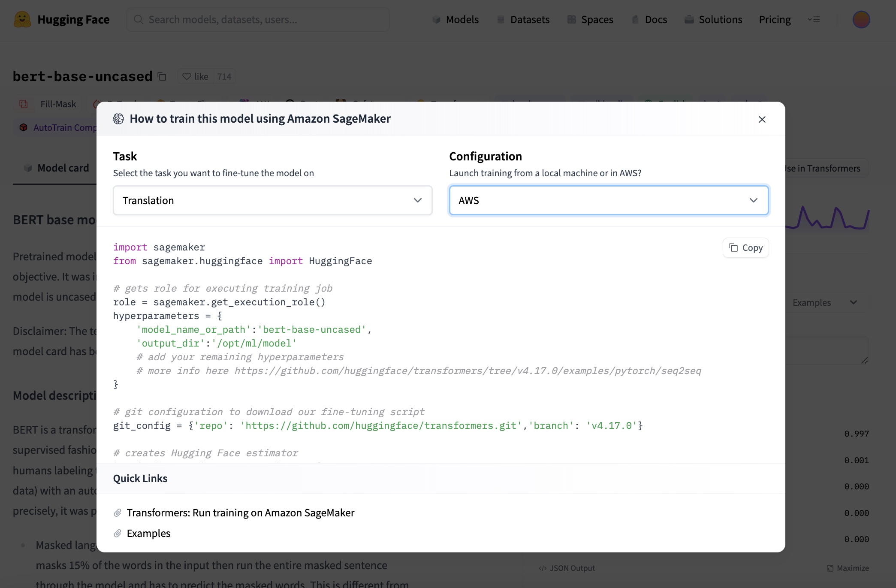Open the extra navigation menu icon
896x588 pixels.
click(814, 20)
